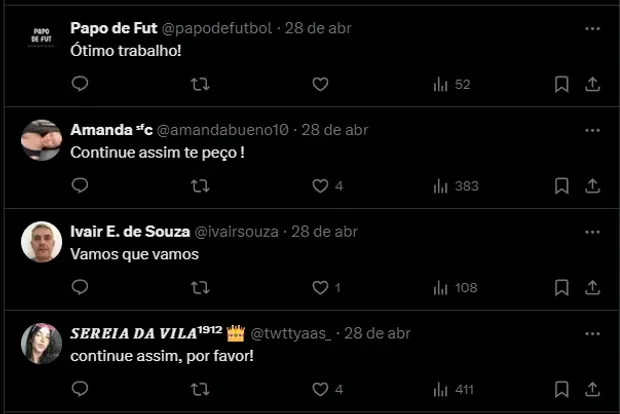Like Papo de Fut's tweet
This screenshot has width=620, height=414.
(x=320, y=84)
